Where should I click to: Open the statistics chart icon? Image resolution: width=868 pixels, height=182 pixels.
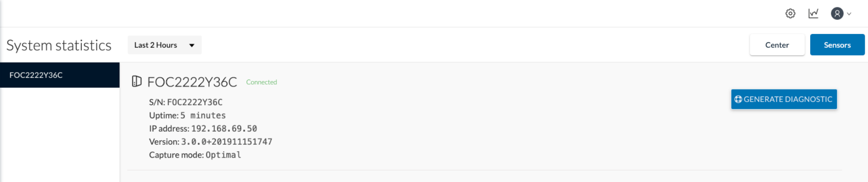[x=813, y=14]
